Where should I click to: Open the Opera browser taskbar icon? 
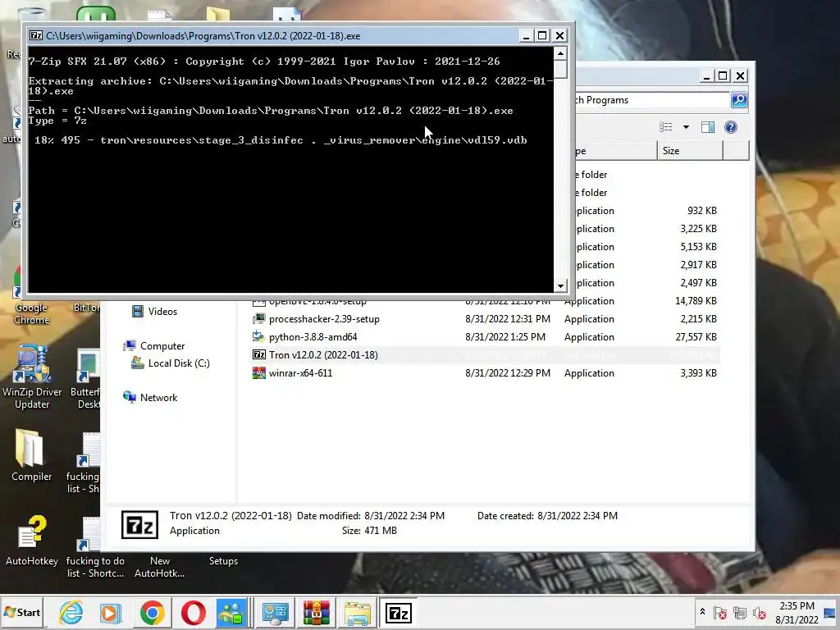(x=193, y=612)
